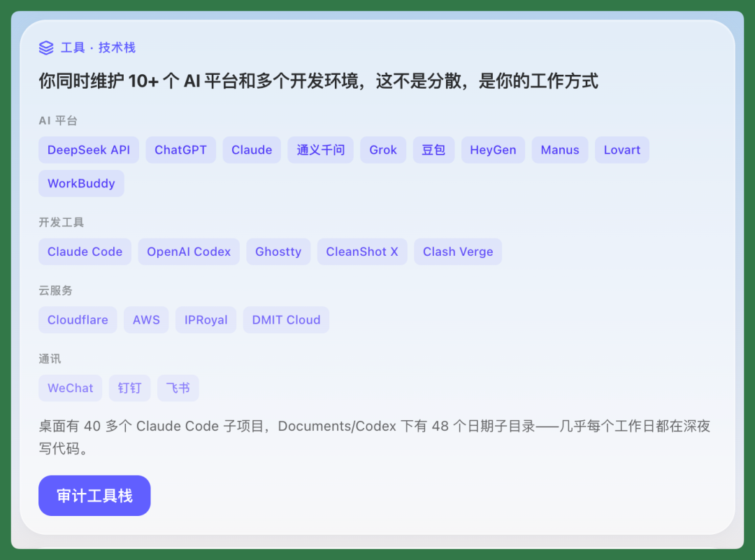Click the AWS tag
This screenshot has height=560, width=755.
pyautogui.click(x=146, y=320)
